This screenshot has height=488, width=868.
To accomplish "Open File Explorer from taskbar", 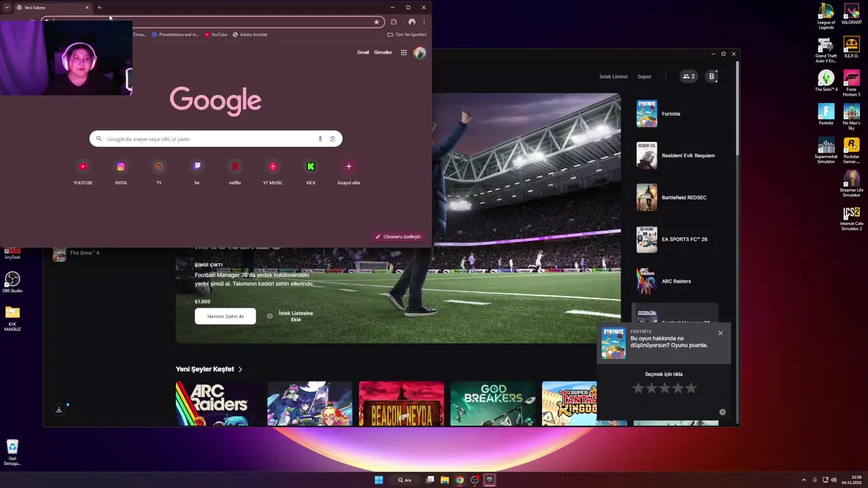I will click(x=445, y=480).
